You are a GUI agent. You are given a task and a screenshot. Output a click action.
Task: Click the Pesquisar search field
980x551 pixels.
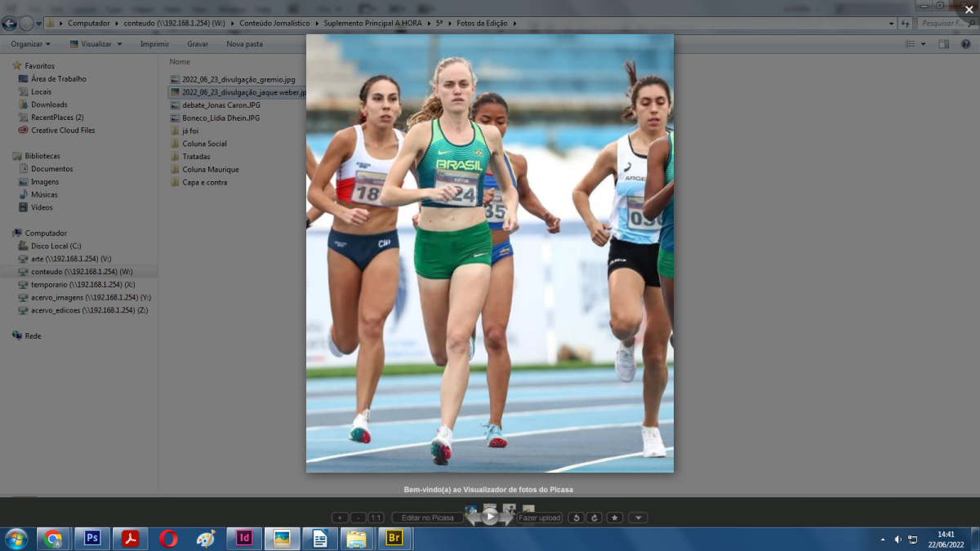tap(947, 24)
